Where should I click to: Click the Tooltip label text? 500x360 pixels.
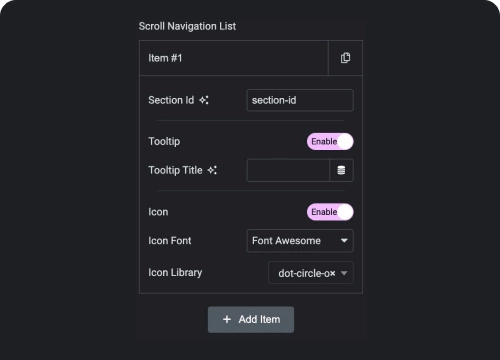click(164, 141)
